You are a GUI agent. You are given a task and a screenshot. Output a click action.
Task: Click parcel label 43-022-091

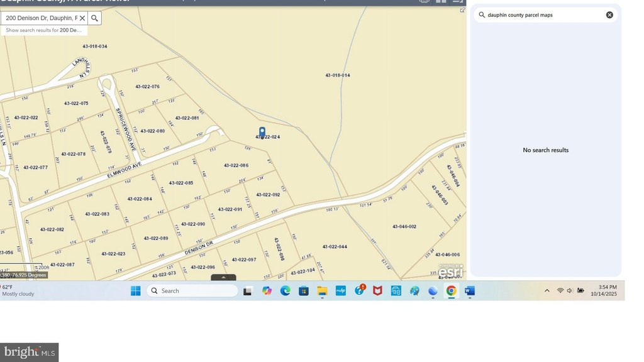pos(230,209)
